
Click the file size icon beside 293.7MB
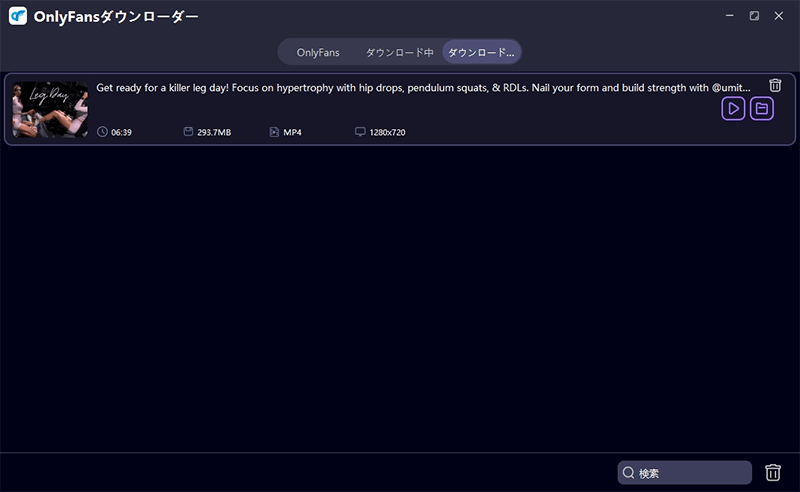point(188,132)
